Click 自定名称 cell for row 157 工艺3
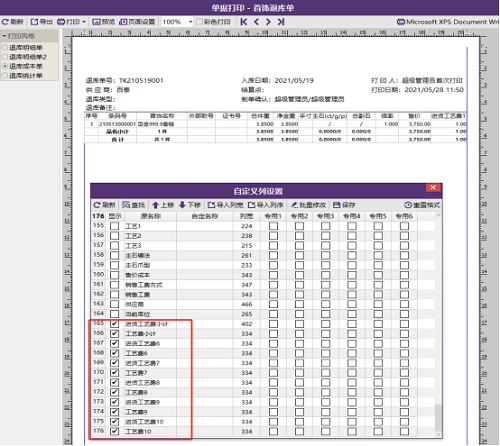 pos(205,246)
